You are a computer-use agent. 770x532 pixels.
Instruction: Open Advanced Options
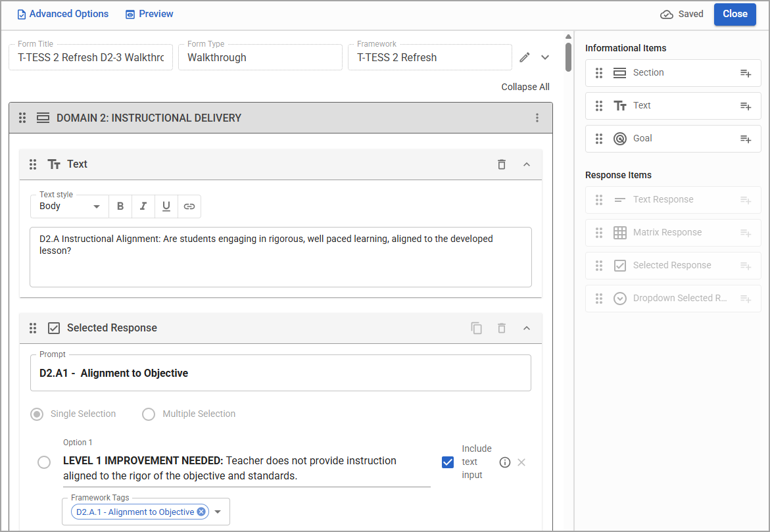click(x=63, y=14)
